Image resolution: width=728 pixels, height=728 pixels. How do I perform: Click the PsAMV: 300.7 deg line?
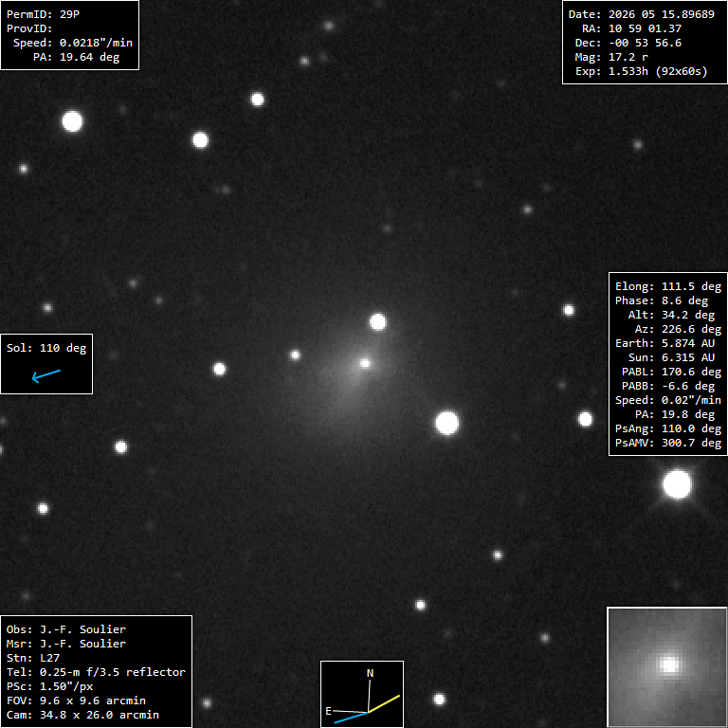pos(668,443)
